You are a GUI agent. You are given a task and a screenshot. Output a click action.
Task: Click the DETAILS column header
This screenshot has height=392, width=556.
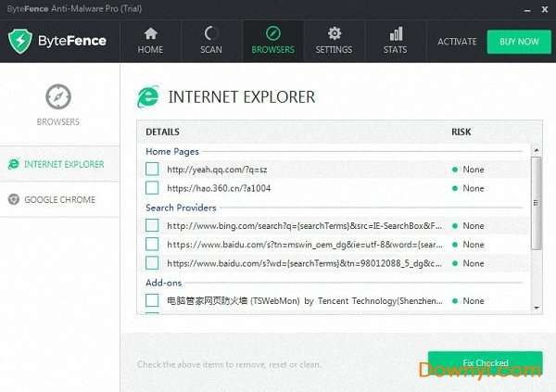click(163, 132)
